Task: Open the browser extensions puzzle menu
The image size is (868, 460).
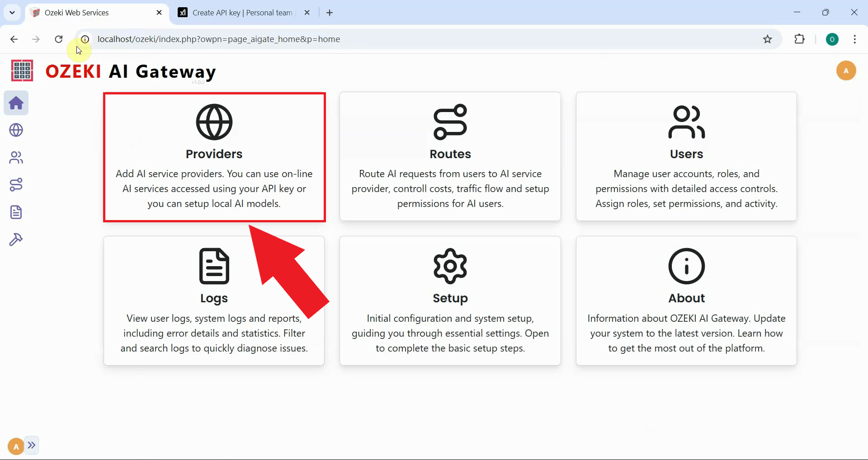Action: 800,39
